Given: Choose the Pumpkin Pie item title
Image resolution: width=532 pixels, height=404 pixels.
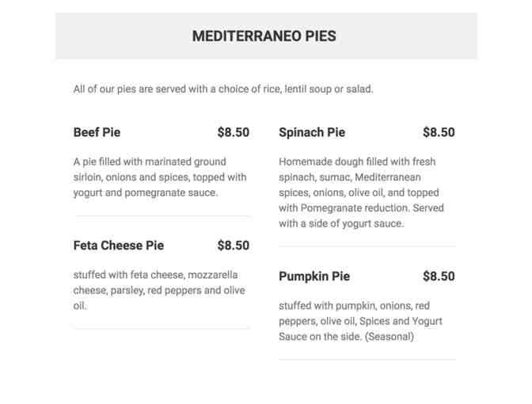Looking at the screenshot, I should coord(313,276).
